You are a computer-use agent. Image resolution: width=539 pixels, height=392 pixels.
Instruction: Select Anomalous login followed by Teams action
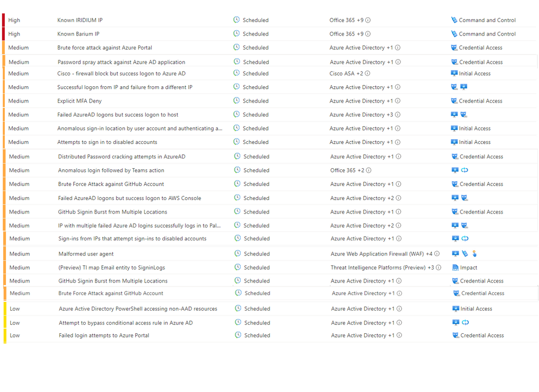[111, 170]
